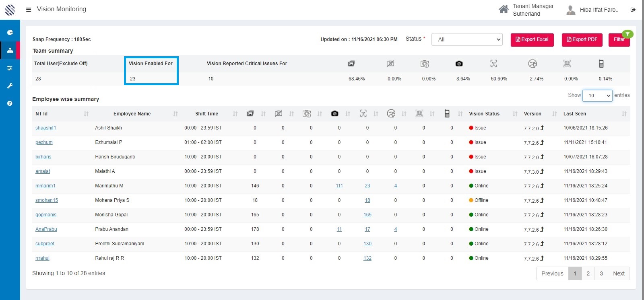Click version upgrade arrow for shaashif1 row
The width and height of the screenshot is (644, 300).
click(x=542, y=128)
